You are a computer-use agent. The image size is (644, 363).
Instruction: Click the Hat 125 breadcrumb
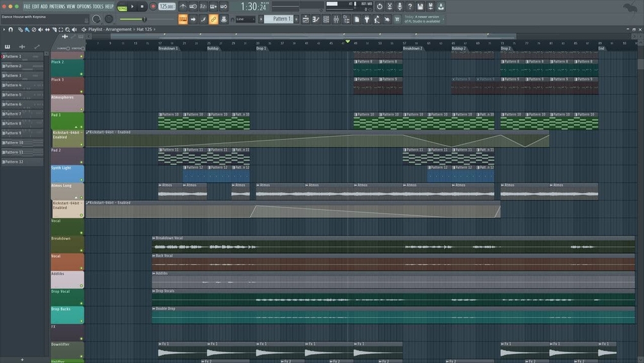pos(144,30)
